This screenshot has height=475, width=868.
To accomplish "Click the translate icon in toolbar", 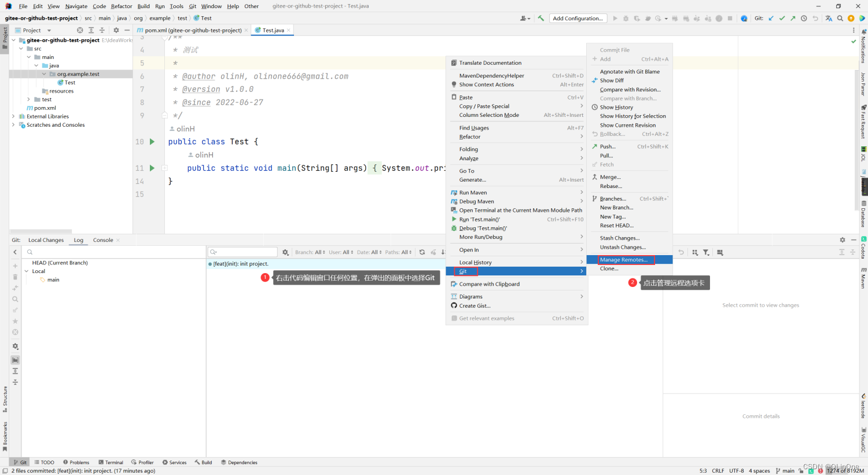I will click(x=829, y=18).
